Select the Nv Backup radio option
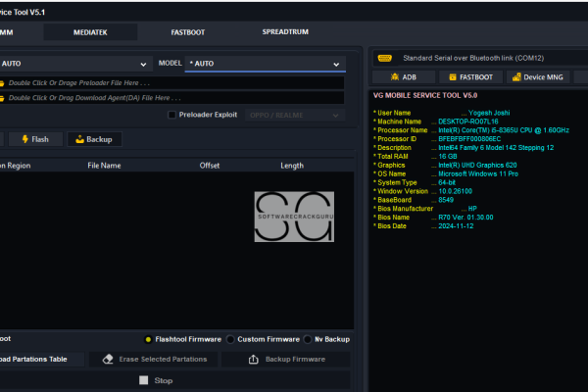Image resolution: width=588 pixels, height=392 pixels. [308, 339]
